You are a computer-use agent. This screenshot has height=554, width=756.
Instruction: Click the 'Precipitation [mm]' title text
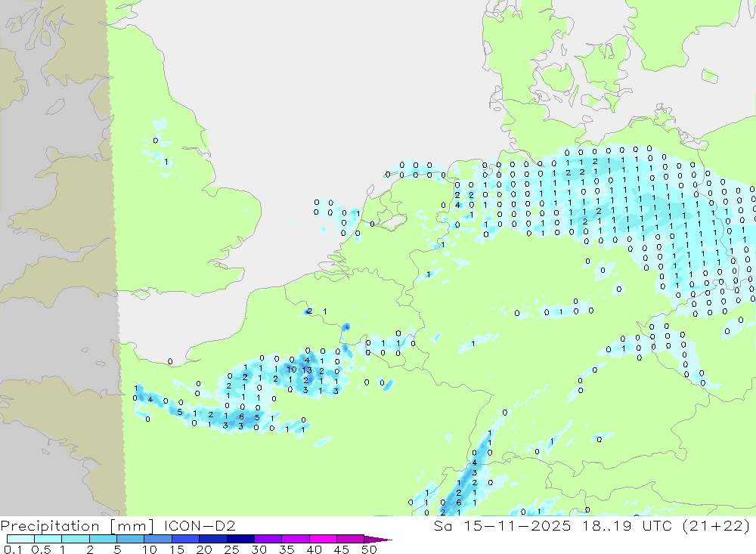tap(77, 525)
